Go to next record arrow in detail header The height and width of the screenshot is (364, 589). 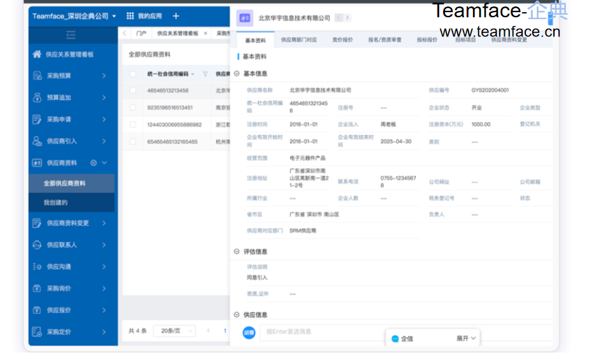[347, 17]
